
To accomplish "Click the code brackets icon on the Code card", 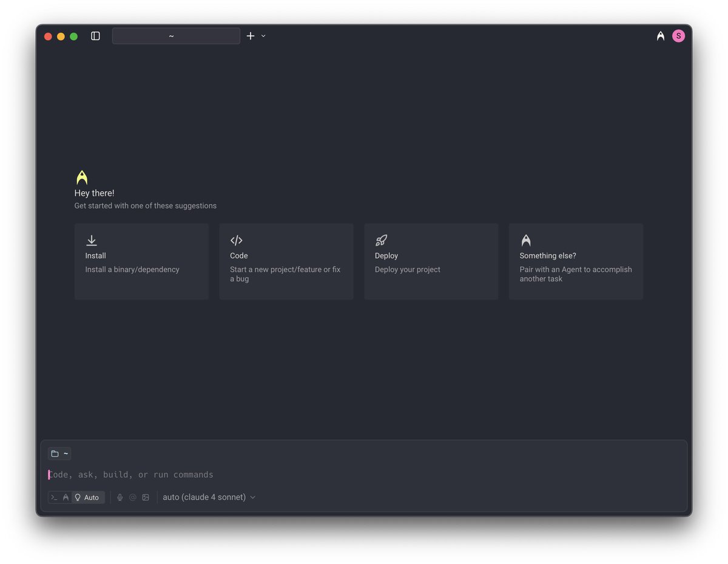I will click(x=236, y=240).
